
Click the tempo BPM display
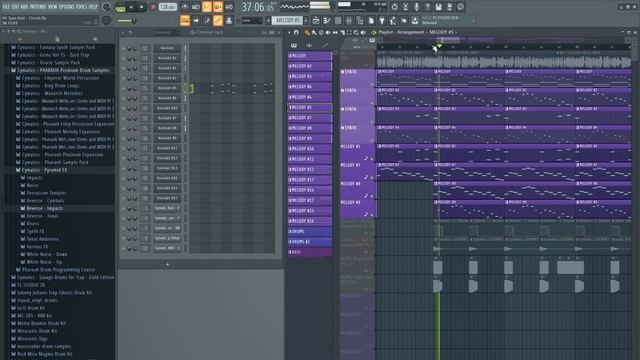click(x=167, y=7)
